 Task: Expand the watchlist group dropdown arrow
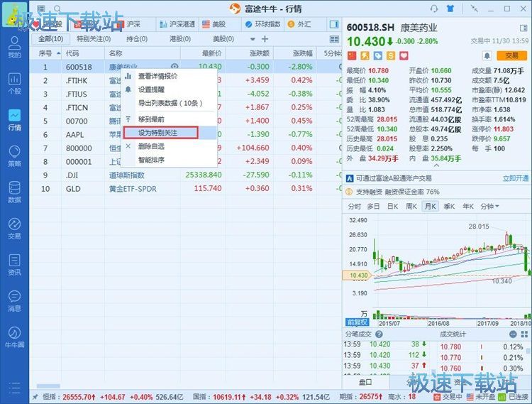click(253, 39)
